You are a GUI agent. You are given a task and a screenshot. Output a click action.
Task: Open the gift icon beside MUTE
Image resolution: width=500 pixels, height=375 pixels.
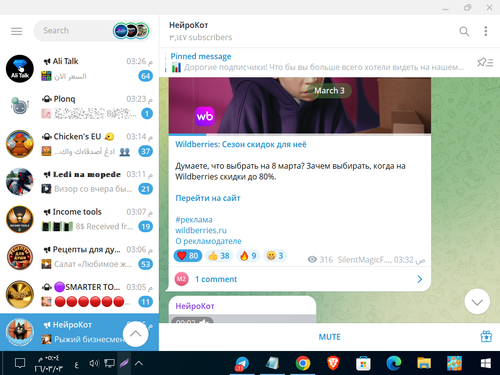486,337
